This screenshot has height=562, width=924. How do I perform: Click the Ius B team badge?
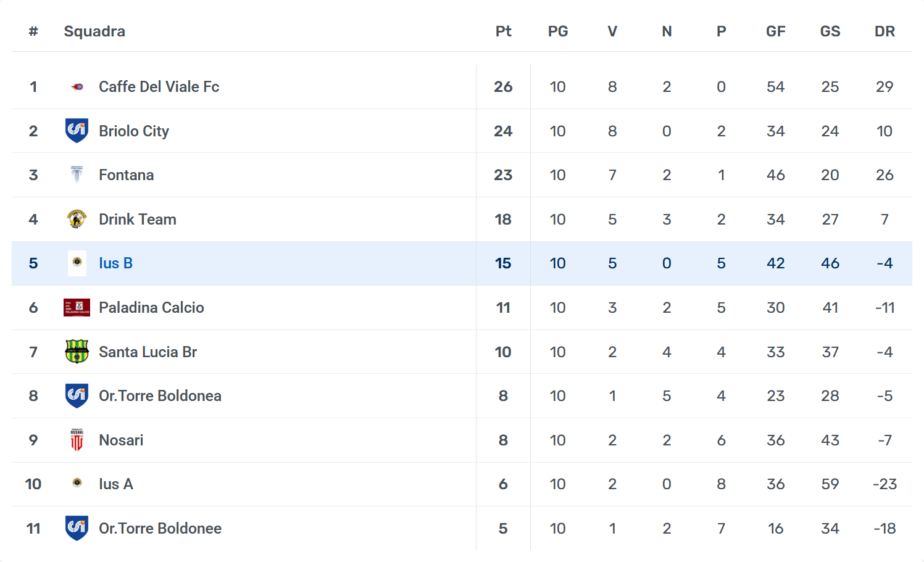77,263
